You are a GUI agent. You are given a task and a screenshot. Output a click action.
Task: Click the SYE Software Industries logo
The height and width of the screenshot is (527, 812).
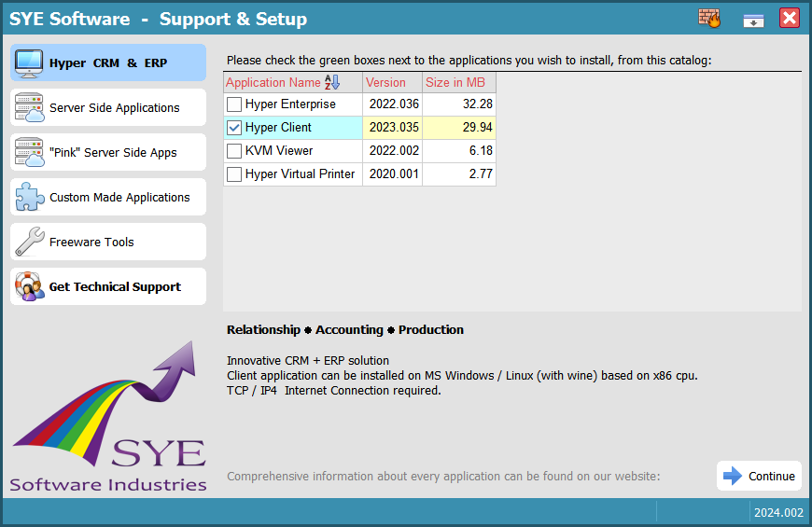click(109, 416)
